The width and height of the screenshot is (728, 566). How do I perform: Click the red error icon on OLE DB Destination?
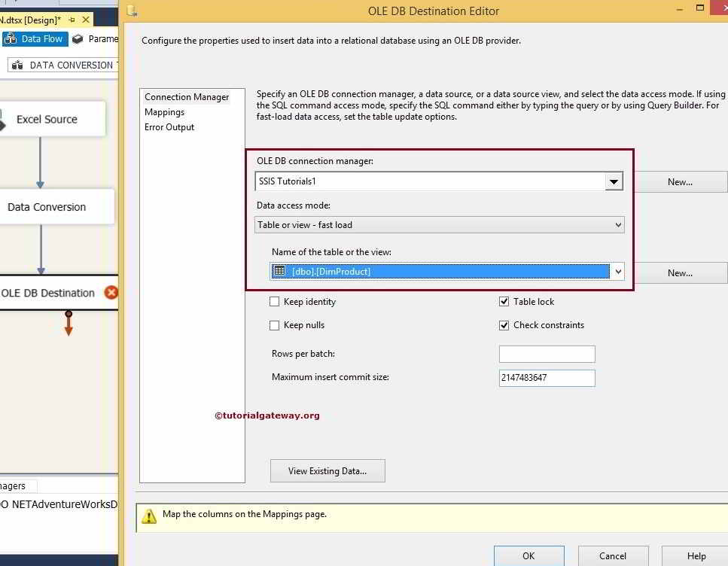pos(110,293)
